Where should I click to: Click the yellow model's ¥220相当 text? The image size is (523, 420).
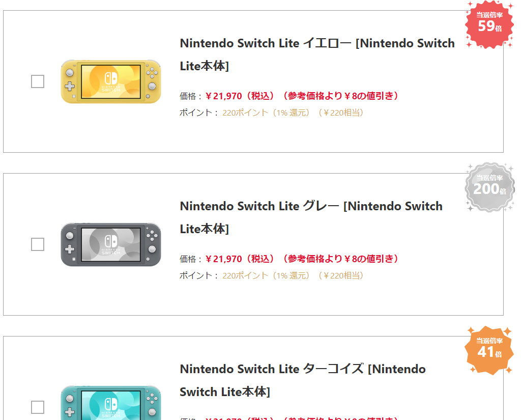[341, 113]
